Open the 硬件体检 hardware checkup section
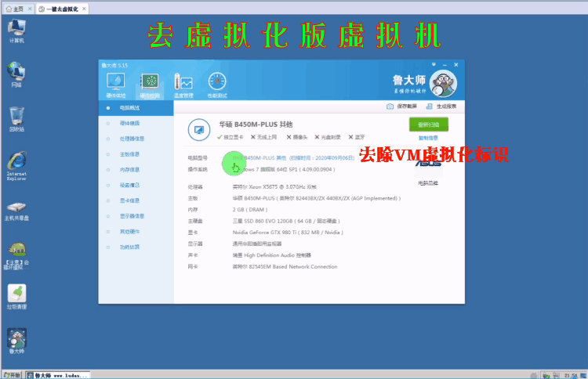This screenshot has height=379, width=588. [x=116, y=85]
